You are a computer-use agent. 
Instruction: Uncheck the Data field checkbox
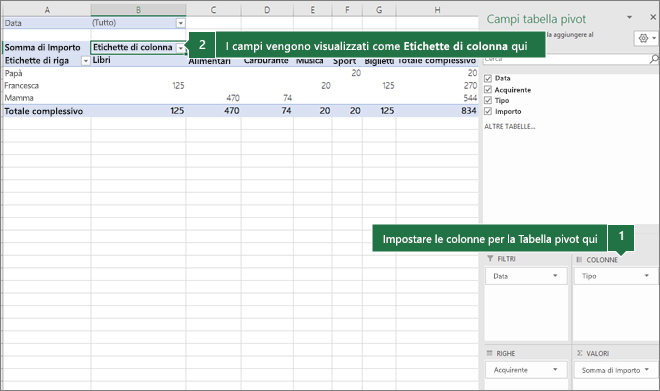tap(488, 78)
